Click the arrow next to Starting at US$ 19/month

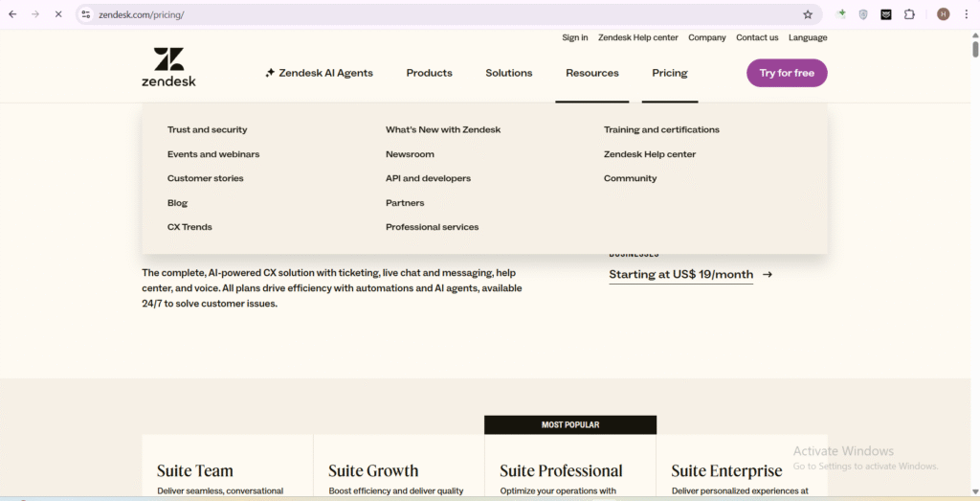coord(768,275)
